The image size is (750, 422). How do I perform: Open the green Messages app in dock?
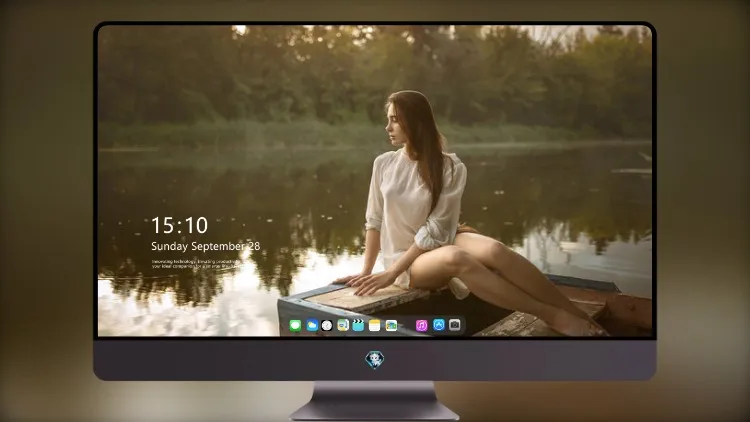coord(295,326)
